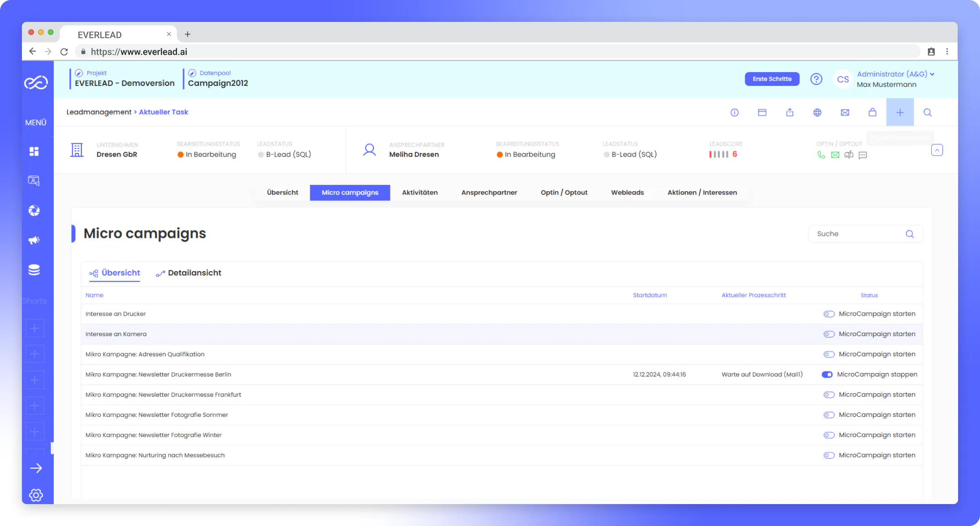Stop Newsletter Druckermesse Berlin campaign toggle
The height and width of the screenshot is (526, 980).
tap(827, 374)
